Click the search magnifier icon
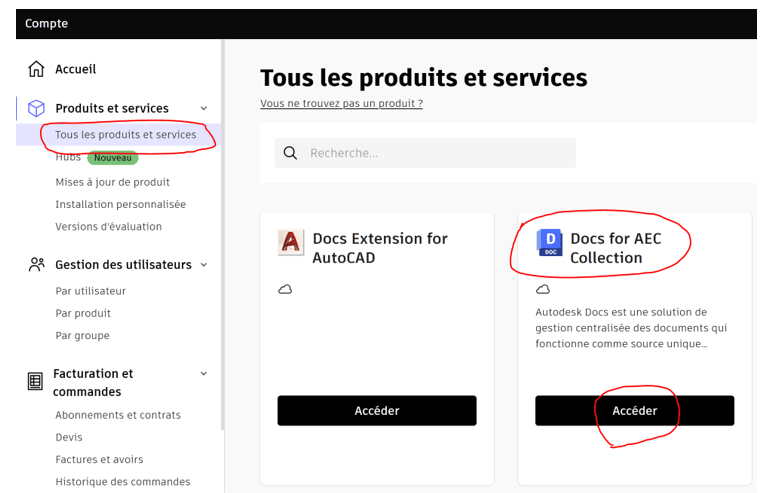 291,153
